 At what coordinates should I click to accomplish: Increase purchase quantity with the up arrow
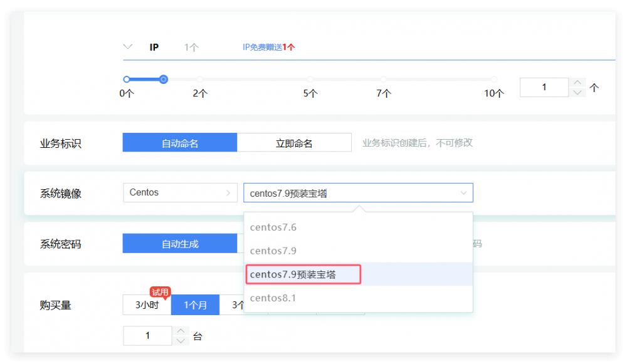tap(181, 331)
